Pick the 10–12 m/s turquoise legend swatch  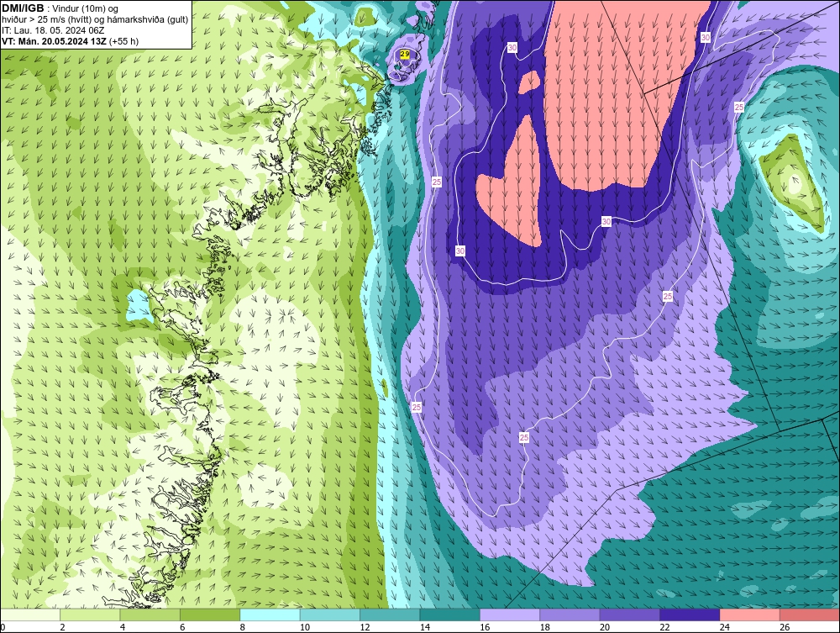click(330, 615)
